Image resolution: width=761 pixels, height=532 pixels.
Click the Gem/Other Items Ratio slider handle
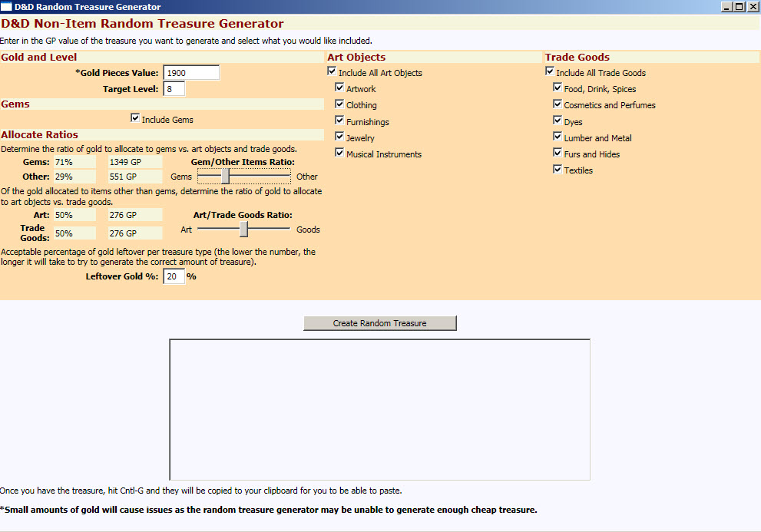click(225, 177)
